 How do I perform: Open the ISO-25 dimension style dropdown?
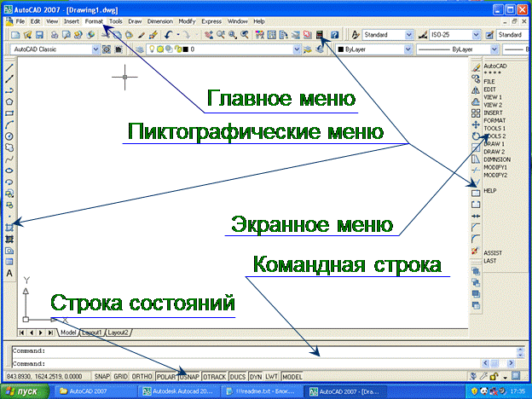tap(476, 35)
